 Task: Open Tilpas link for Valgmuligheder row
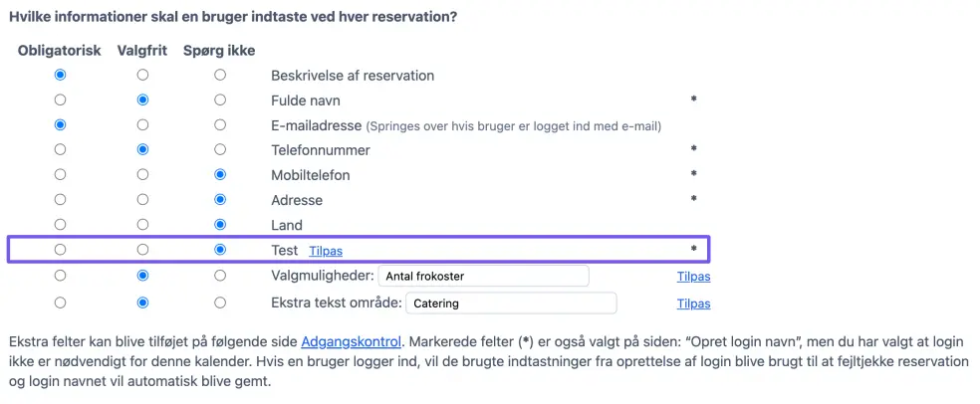[693, 277]
